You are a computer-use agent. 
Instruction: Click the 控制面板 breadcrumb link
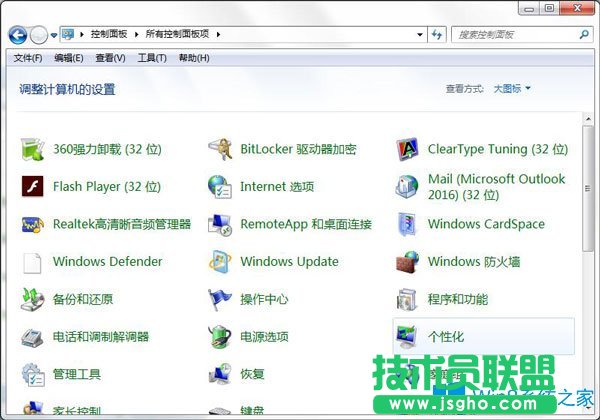click(109, 34)
